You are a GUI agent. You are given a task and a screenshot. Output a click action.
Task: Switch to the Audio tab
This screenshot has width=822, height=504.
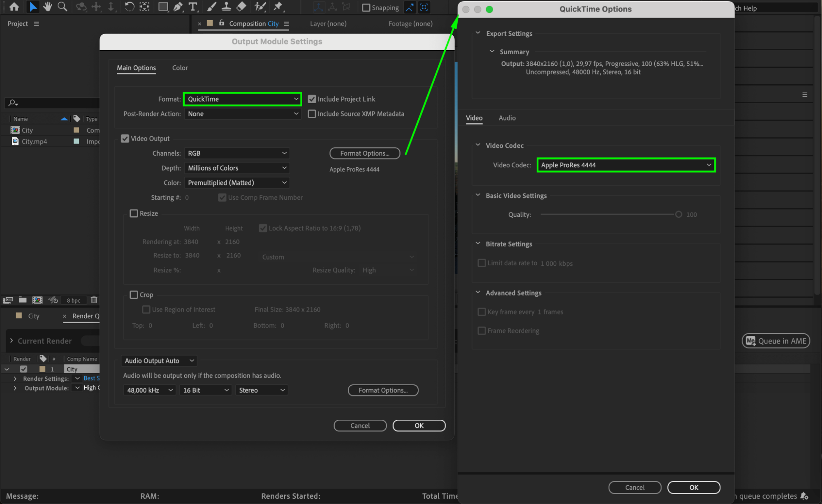[x=507, y=118]
